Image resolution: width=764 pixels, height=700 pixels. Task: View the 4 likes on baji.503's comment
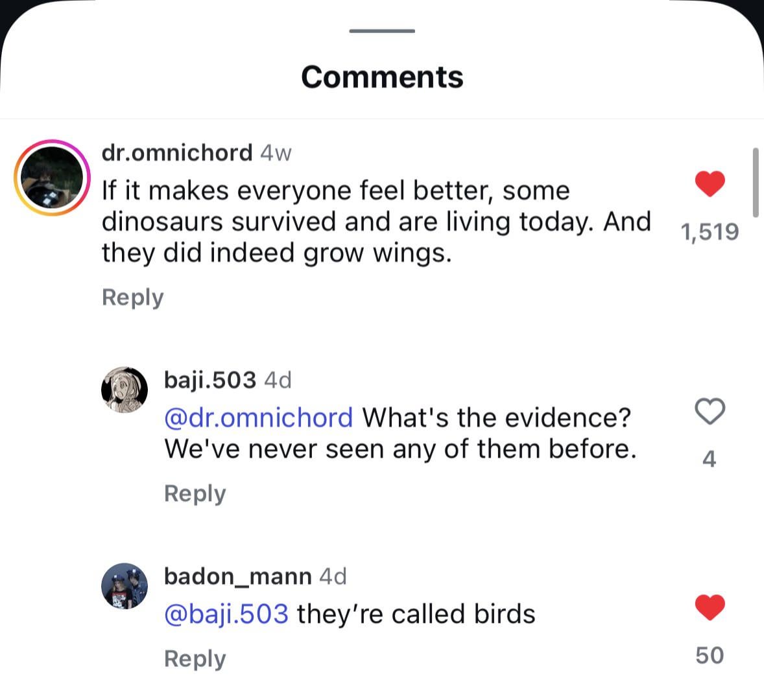tap(710, 459)
